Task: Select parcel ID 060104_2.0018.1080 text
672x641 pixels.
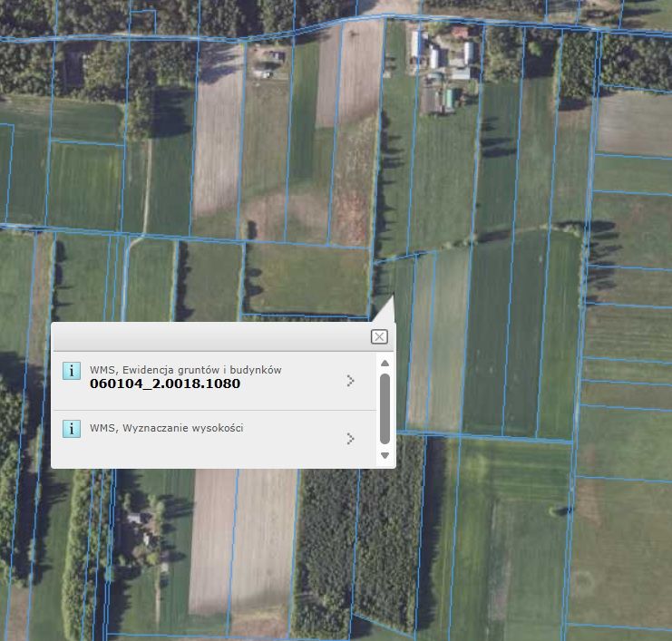Action: (165, 384)
